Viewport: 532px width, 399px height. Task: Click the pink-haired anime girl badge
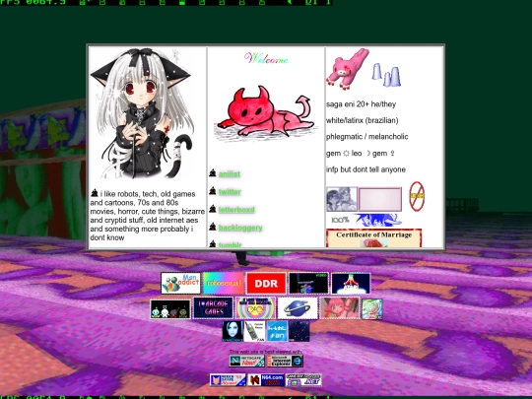pyautogui.click(x=339, y=308)
